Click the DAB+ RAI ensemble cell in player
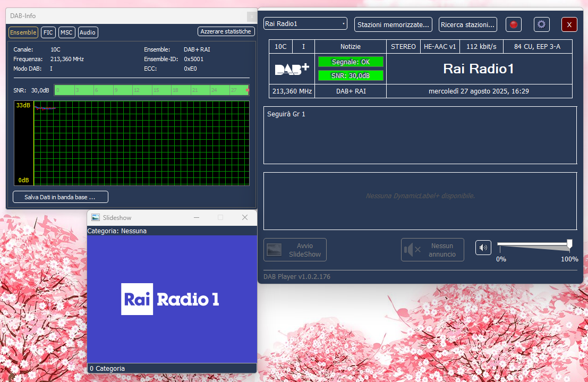This screenshot has height=382, width=588. tap(351, 91)
